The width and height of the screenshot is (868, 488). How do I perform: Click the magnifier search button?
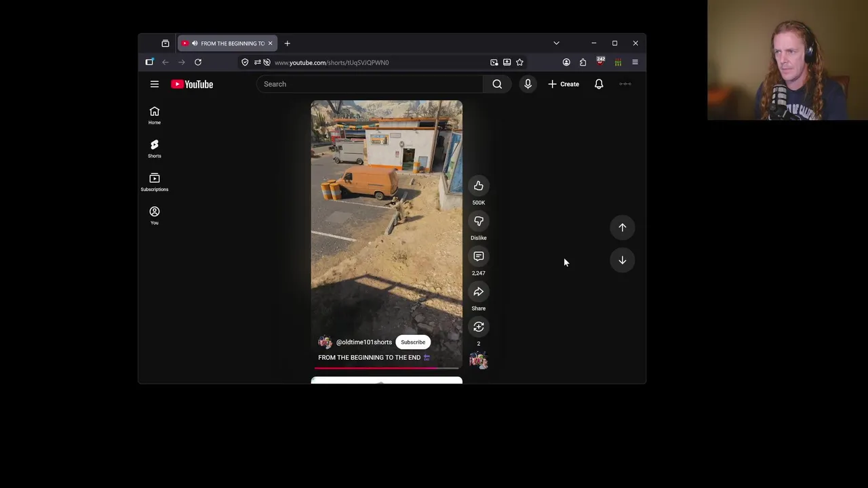pyautogui.click(x=497, y=84)
